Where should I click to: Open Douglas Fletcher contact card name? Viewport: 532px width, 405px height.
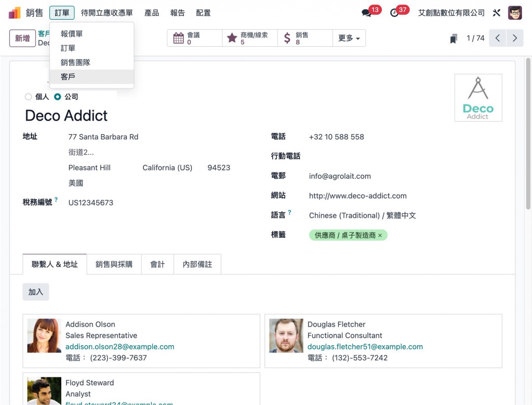click(x=336, y=324)
